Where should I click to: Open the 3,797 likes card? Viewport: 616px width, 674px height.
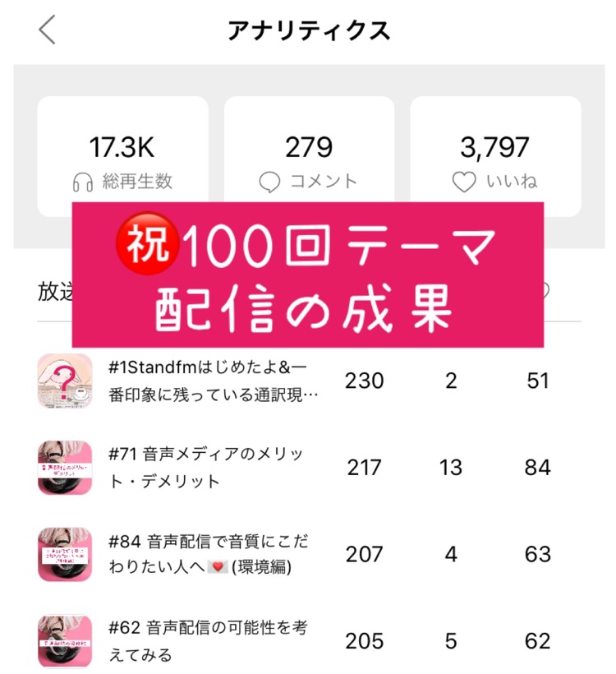tap(495, 156)
